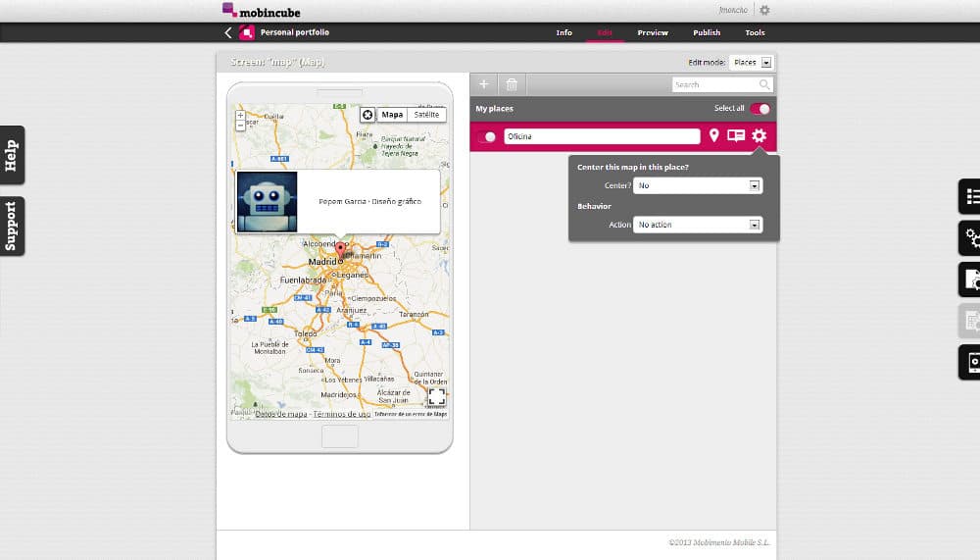
Task: Switch map to Satélite view
Action: click(x=426, y=115)
